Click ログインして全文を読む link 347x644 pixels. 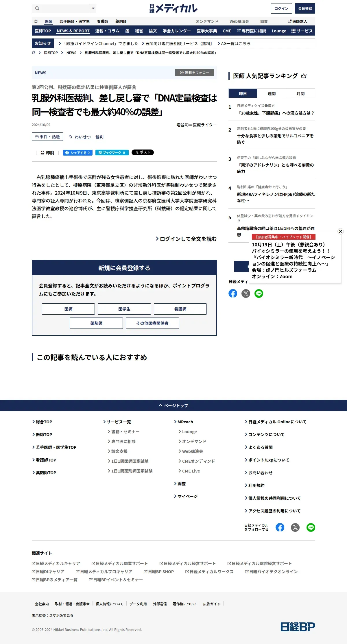coord(186,239)
